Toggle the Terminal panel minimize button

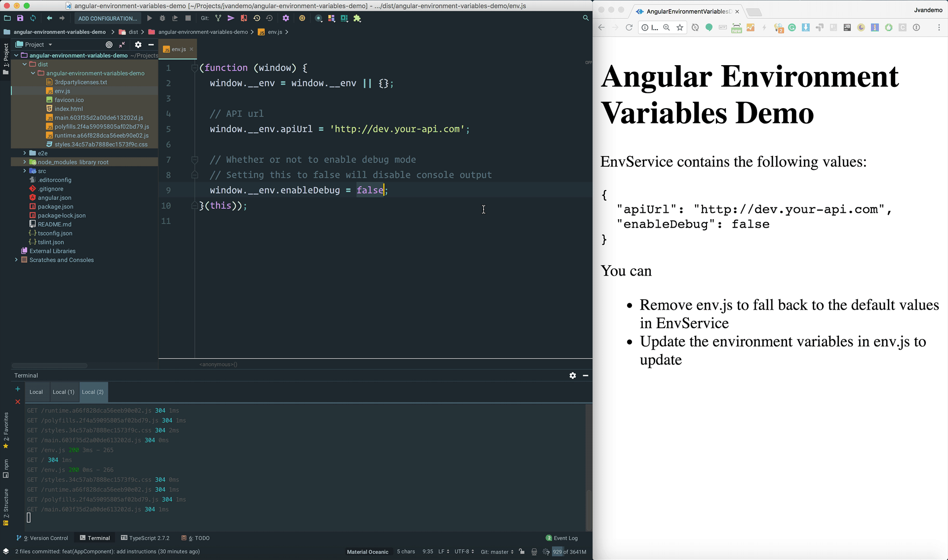585,375
